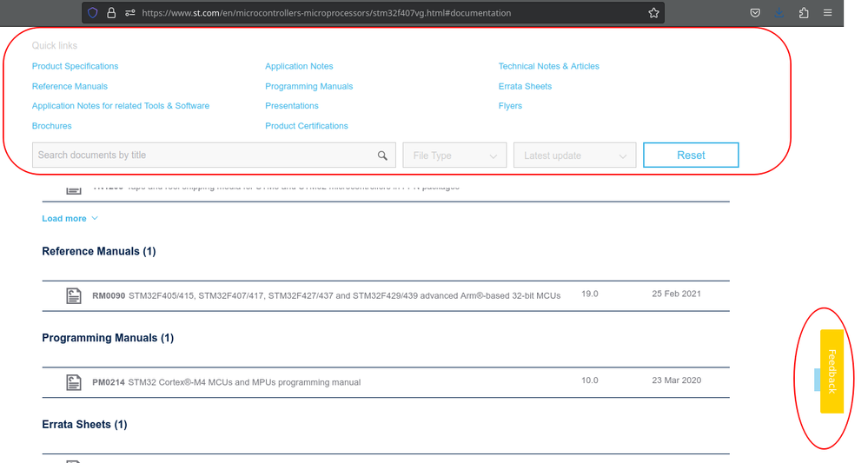
Task: Bookmark this page with the star icon
Action: [x=653, y=13]
